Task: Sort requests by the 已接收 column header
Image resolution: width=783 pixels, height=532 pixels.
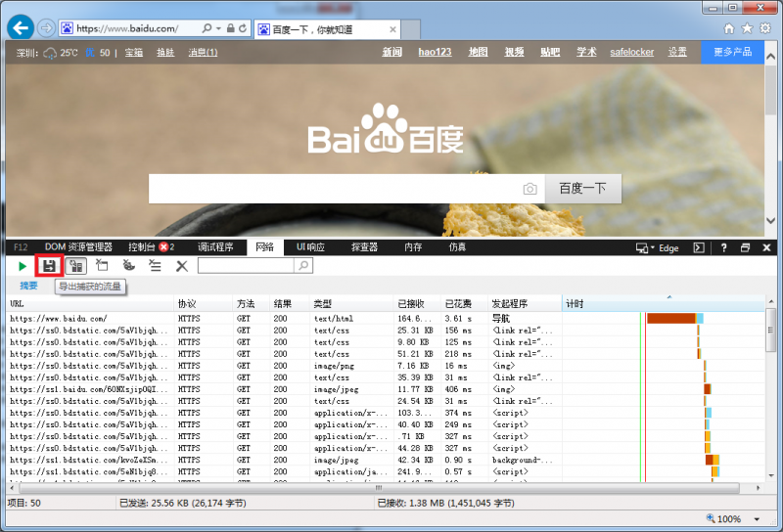Action: 415,304
